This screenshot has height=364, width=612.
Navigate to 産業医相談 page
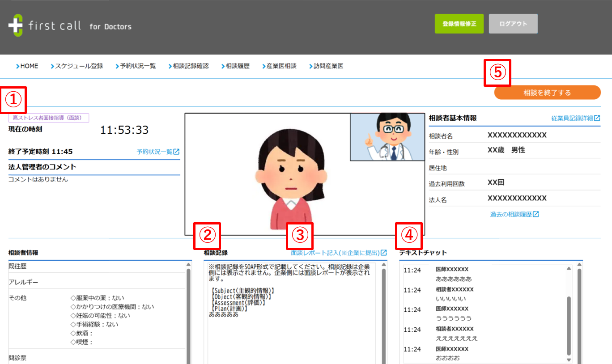(x=280, y=66)
